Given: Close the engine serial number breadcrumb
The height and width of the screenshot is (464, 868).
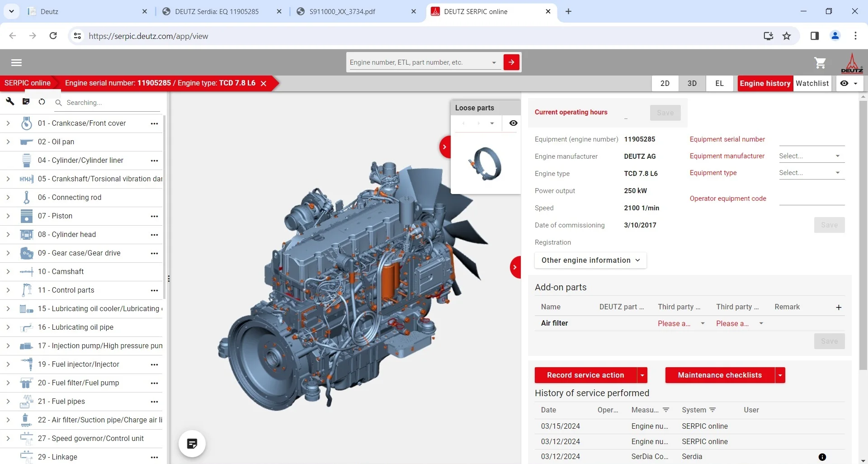Looking at the screenshot, I should tap(264, 83).
